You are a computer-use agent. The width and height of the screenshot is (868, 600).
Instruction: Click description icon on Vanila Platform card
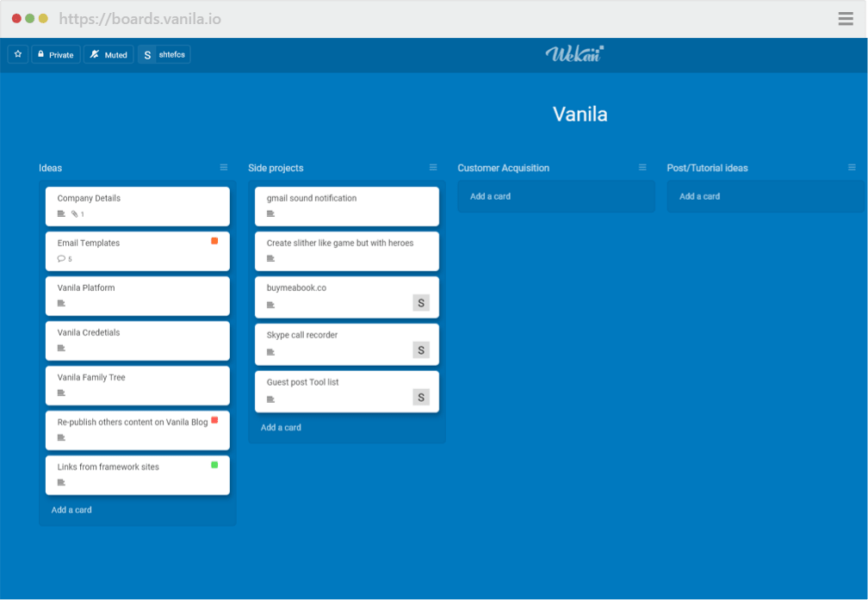point(61,303)
